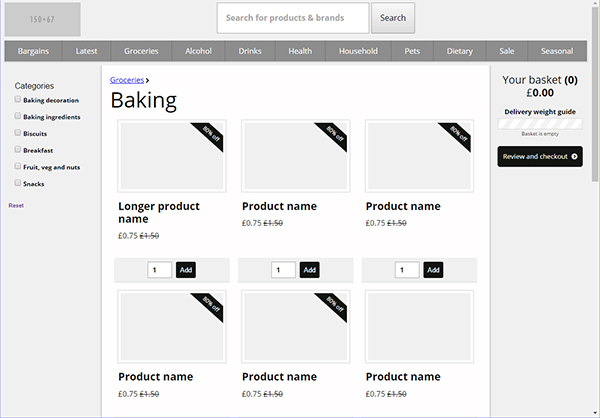Screen dimensions: 600x418
Task: Click the Search button
Action: click(x=393, y=18)
